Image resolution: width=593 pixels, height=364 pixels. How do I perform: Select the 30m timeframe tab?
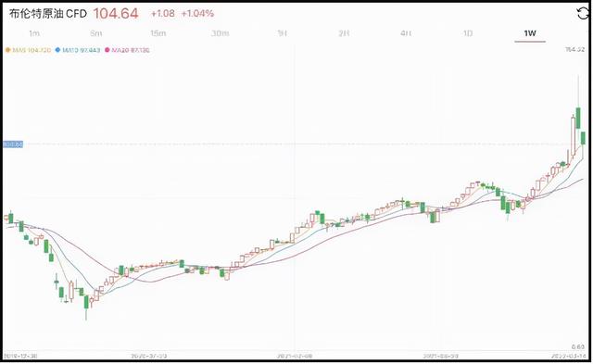point(221,33)
